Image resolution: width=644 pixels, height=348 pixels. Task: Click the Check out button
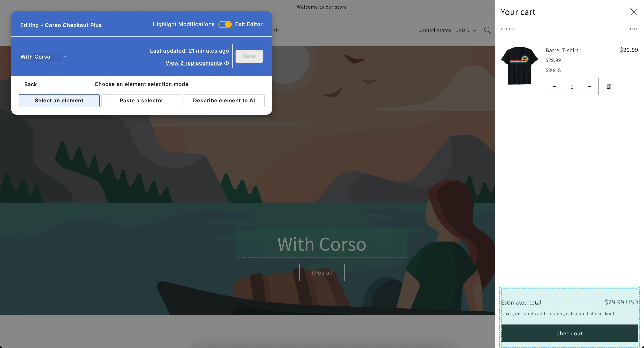tap(569, 333)
